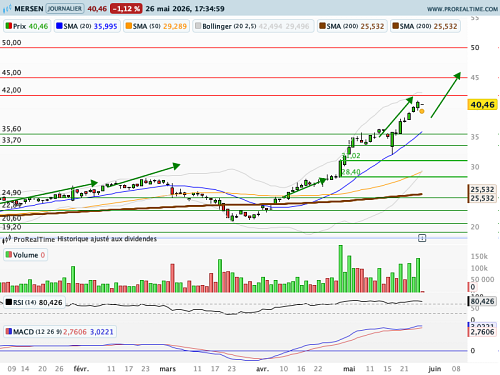Click the 150k volume axis label
500x375 pixels.
coord(479,256)
